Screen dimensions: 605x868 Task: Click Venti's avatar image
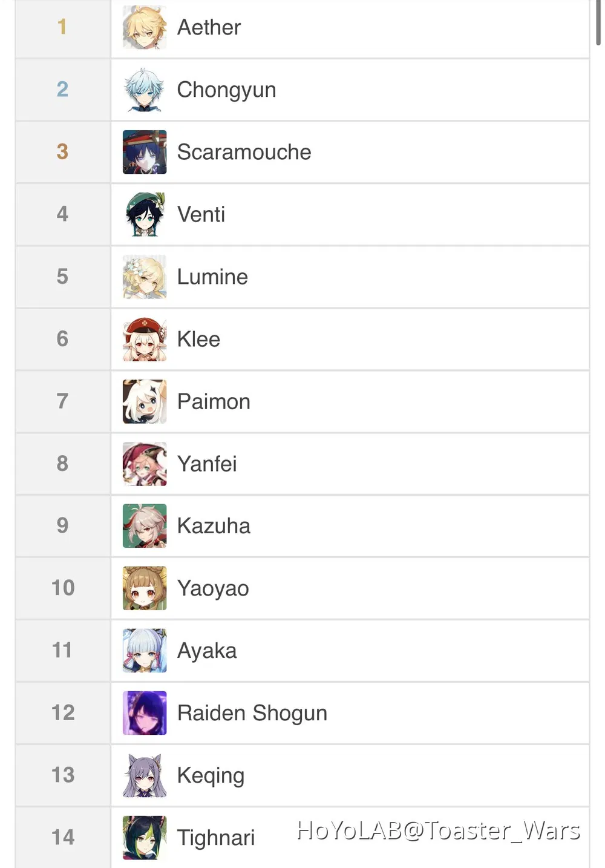pyautogui.click(x=145, y=214)
